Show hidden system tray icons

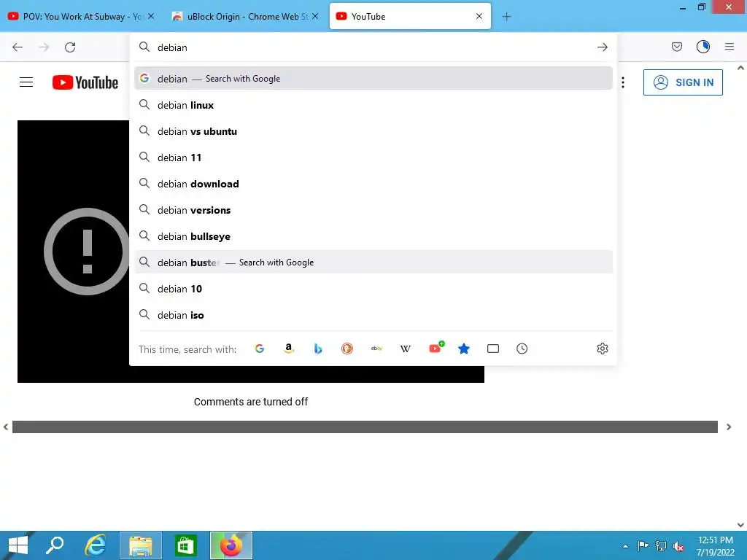[x=625, y=546]
